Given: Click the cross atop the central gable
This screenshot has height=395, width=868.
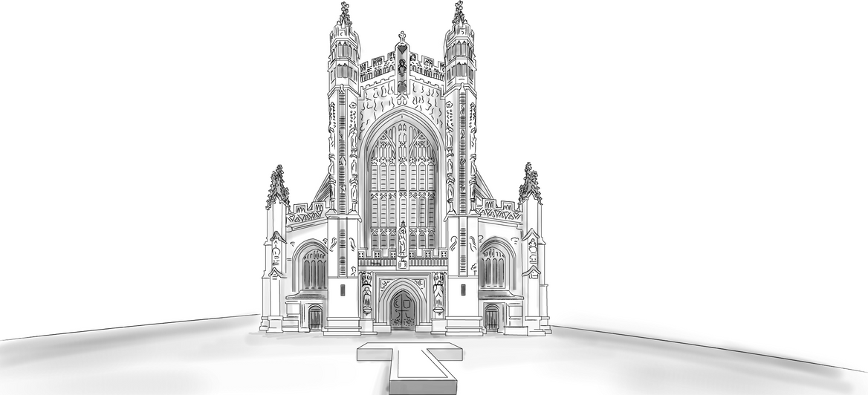Looking at the screenshot, I should coord(402,36).
